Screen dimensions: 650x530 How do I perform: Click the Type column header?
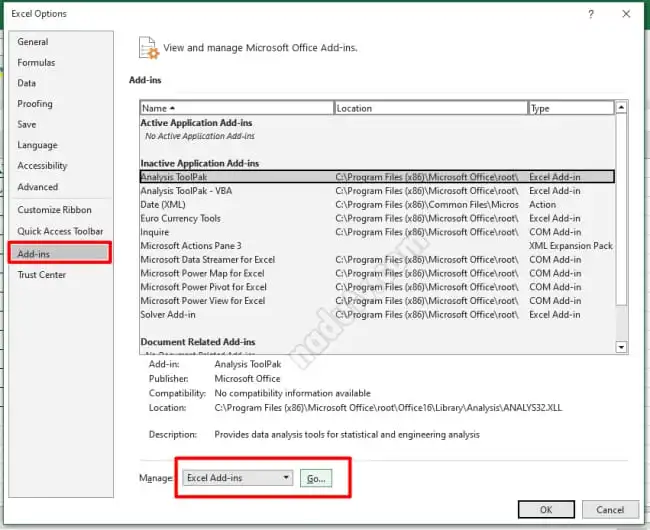(x=571, y=108)
